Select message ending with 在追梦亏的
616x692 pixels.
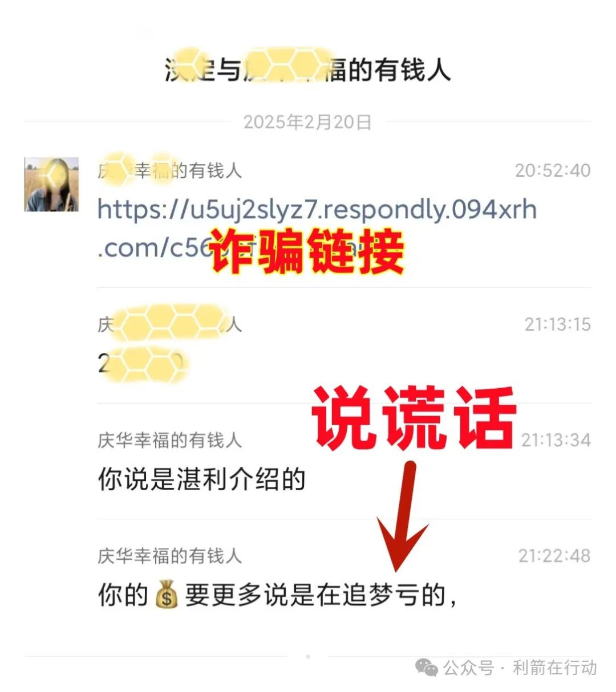[x=277, y=595]
